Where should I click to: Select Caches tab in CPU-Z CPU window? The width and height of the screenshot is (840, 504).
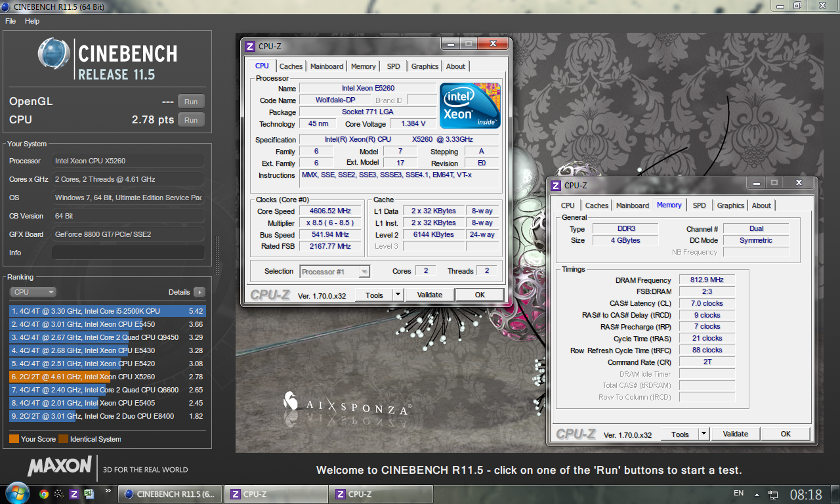point(291,66)
